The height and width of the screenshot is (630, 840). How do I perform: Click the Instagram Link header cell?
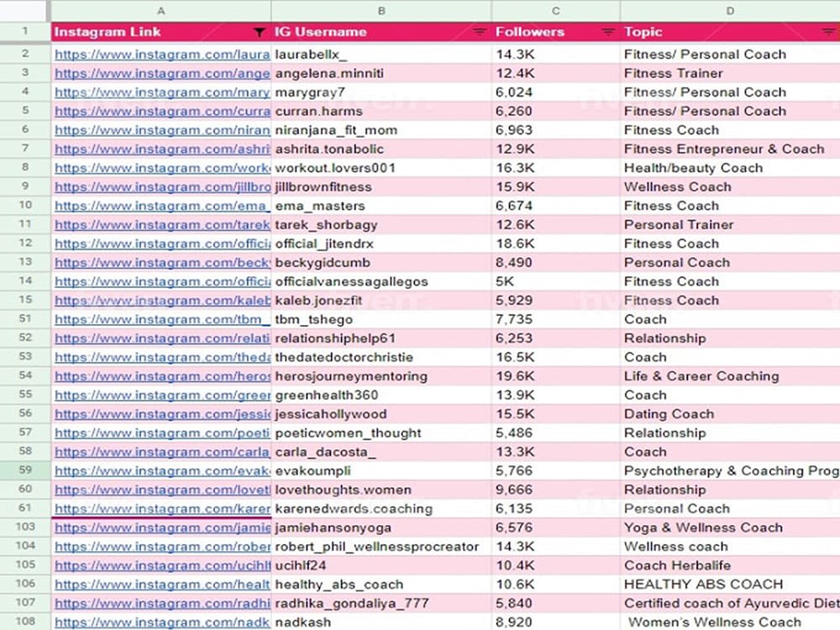click(161, 32)
